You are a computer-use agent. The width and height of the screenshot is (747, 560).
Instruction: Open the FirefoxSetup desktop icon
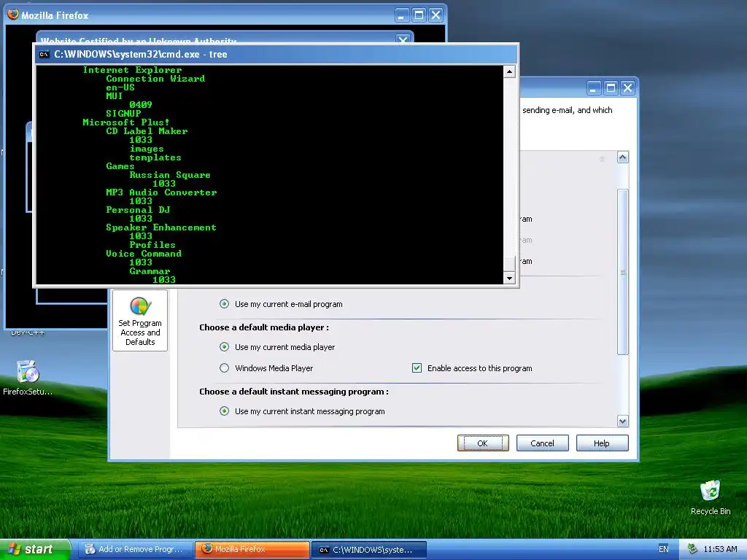tap(28, 378)
